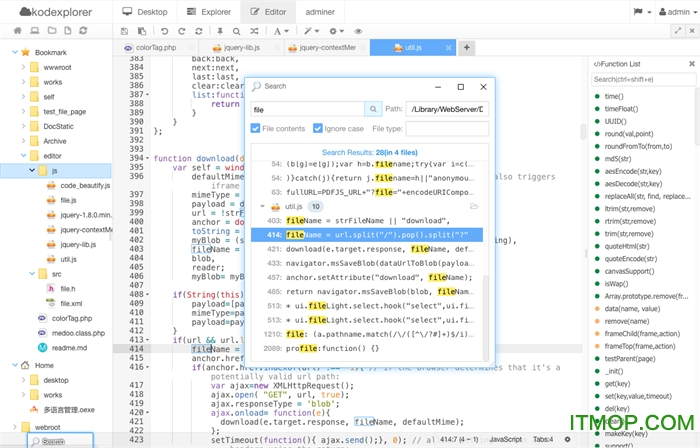Image resolution: width=700 pixels, height=448 pixels.
Task: Open the admin user menu
Action: click(678, 12)
